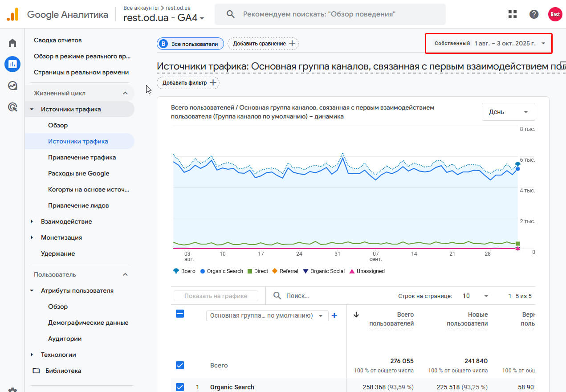Open the Reports icon in left rail
Image resolution: width=566 pixels, height=392 pixels.
point(12,64)
